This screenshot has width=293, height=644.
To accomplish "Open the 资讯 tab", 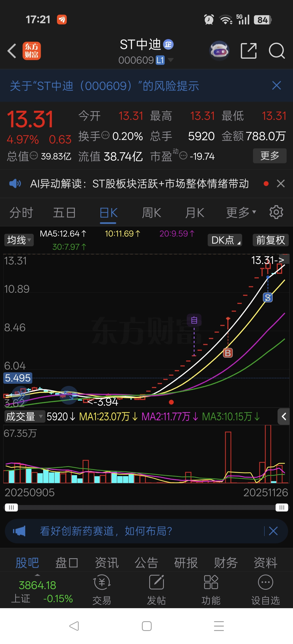I will pos(107,563).
